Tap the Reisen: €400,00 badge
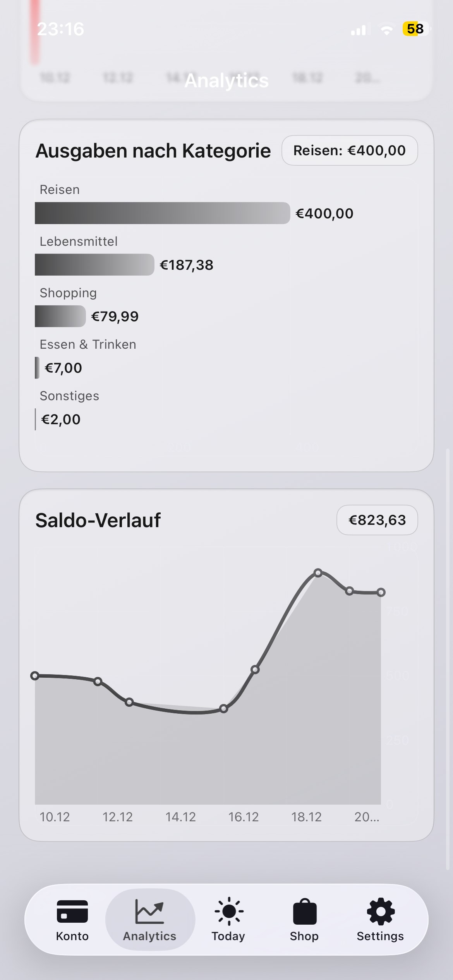The height and width of the screenshot is (980, 453). point(350,150)
